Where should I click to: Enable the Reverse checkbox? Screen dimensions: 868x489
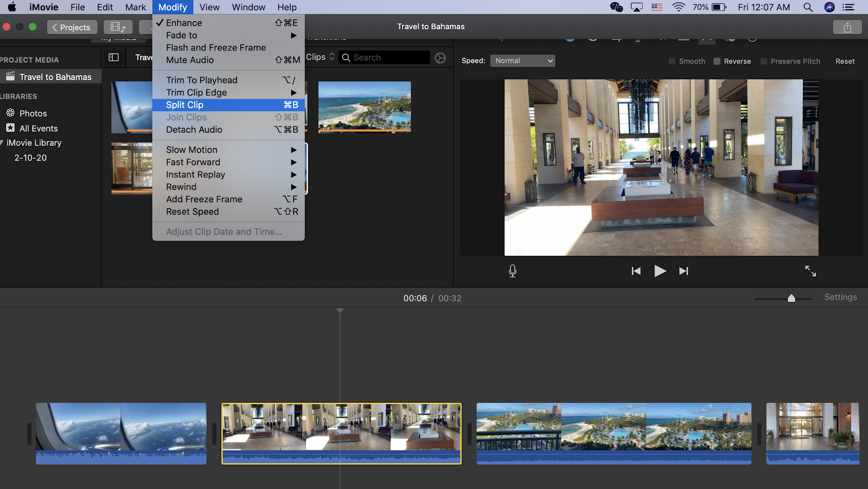(x=717, y=61)
